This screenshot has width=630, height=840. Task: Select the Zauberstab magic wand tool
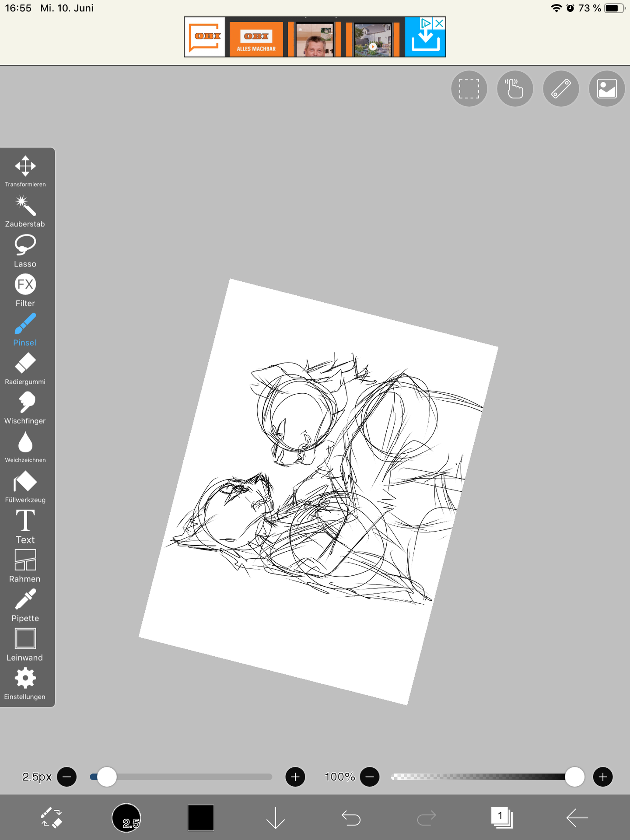click(x=25, y=211)
